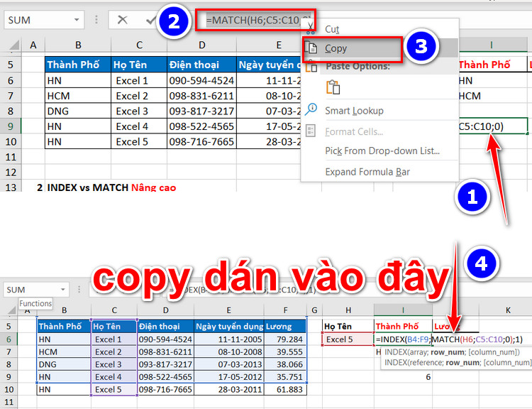Click the top Name Box showing SUM
The image size is (532, 409).
[44, 20]
